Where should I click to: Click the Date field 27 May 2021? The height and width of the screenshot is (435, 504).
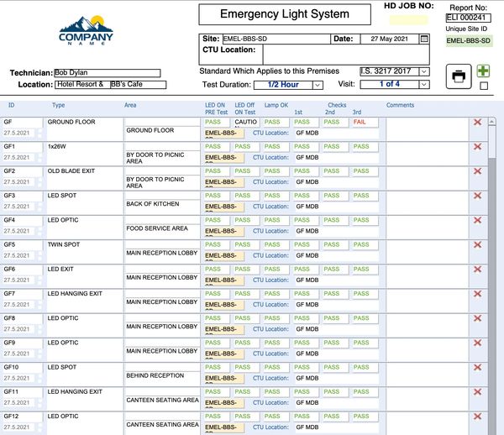[390, 39]
